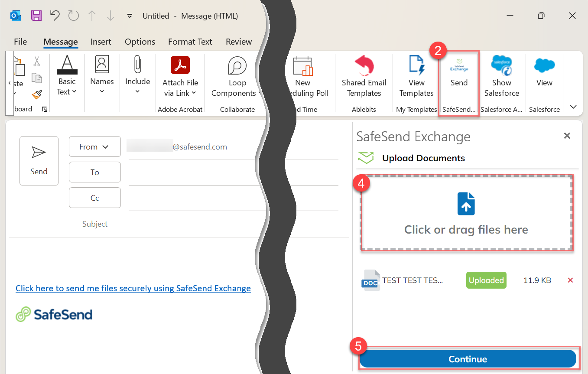Open the From account dropdown
Screen dimensions: 588x374
94,146
